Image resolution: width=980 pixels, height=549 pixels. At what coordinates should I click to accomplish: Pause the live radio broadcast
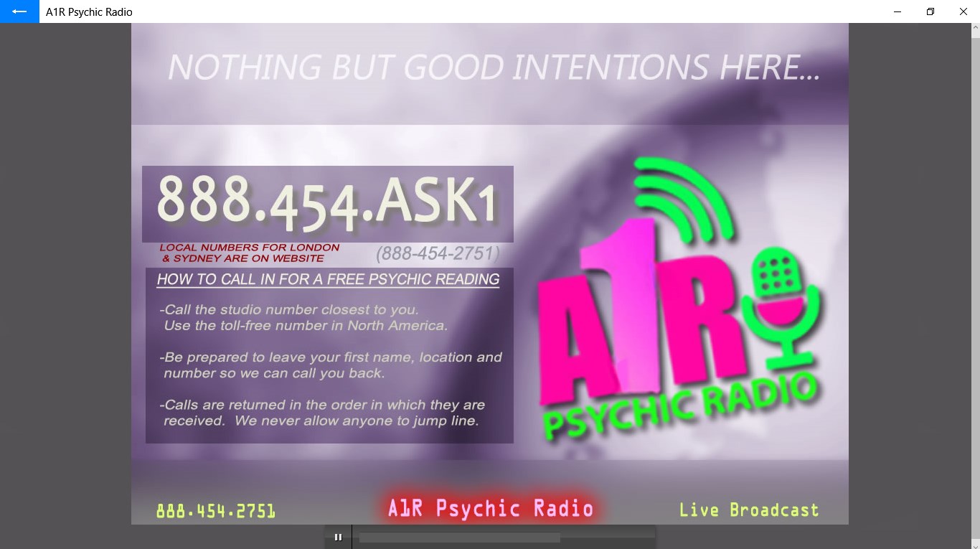[x=338, y=537]
